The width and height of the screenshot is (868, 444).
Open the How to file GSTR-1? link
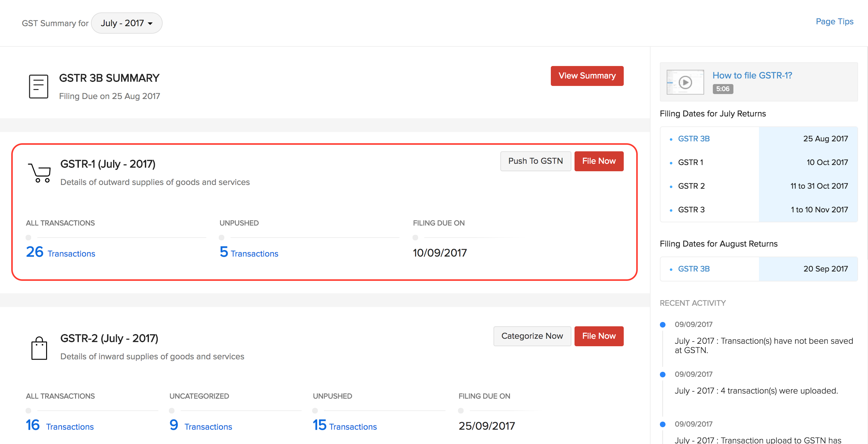coord(752,75)
